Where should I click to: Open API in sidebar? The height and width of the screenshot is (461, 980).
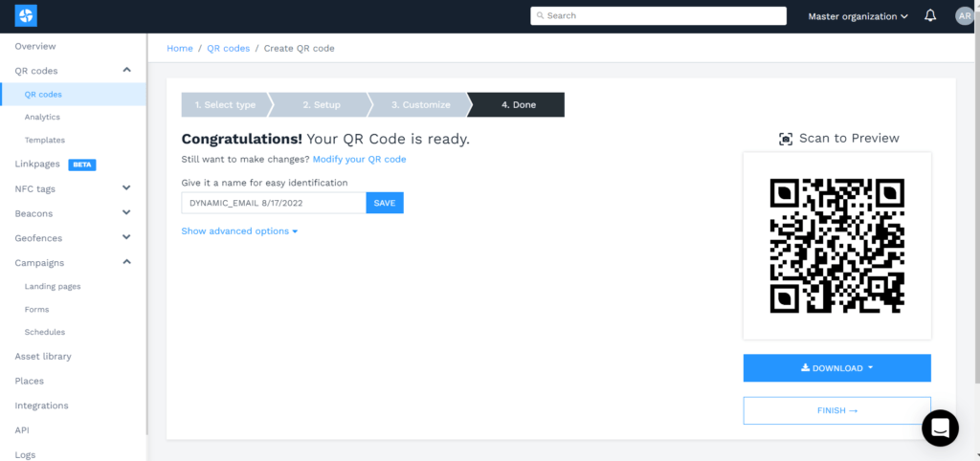click(x=22, y=429)
